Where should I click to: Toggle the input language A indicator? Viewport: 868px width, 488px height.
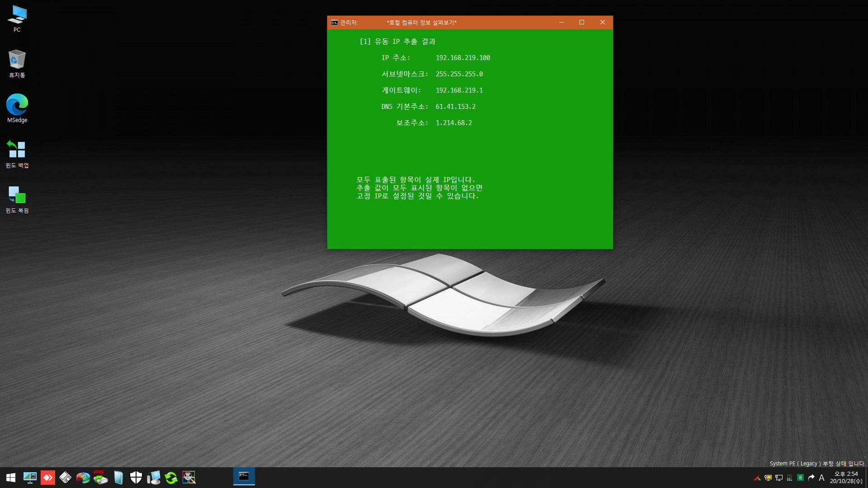point(822,478)
